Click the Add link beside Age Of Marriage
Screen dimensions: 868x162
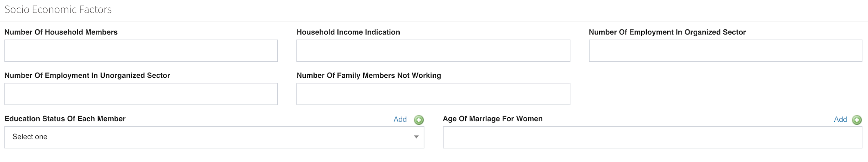point(840,119)
